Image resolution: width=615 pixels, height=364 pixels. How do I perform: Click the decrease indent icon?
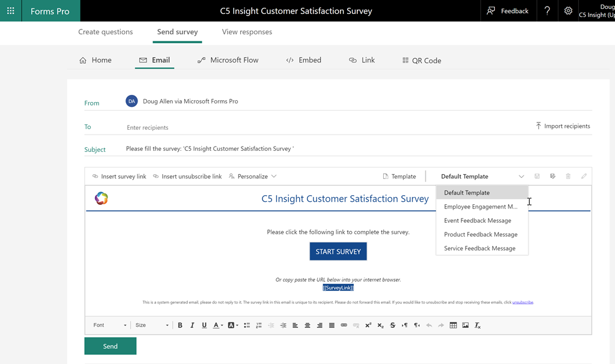271,325
